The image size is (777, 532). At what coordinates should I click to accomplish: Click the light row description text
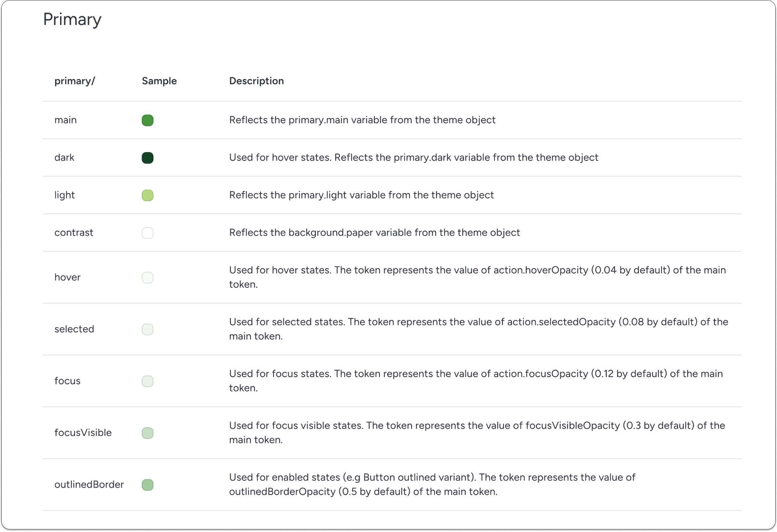click(x=361, y=195)
